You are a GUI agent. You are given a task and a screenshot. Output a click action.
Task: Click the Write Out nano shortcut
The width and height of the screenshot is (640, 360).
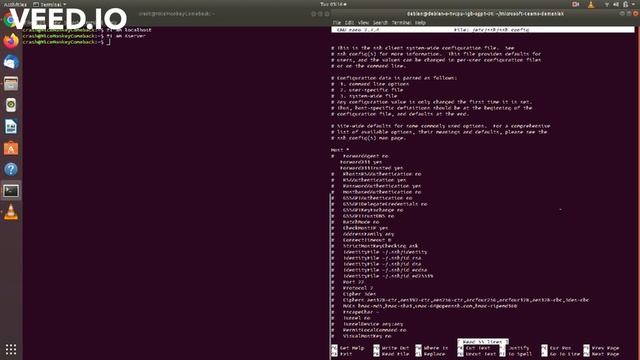tap(391, 348)
